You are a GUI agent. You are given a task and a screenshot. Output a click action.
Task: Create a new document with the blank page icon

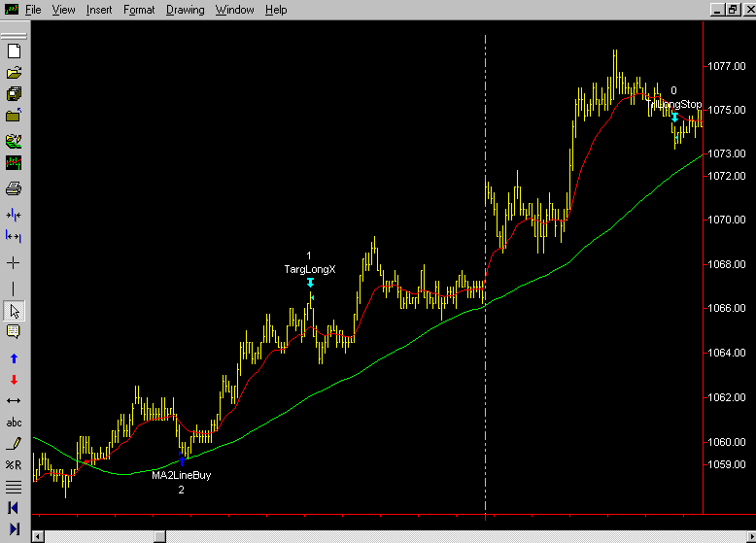pyautogui.click(x=14, y=51)
